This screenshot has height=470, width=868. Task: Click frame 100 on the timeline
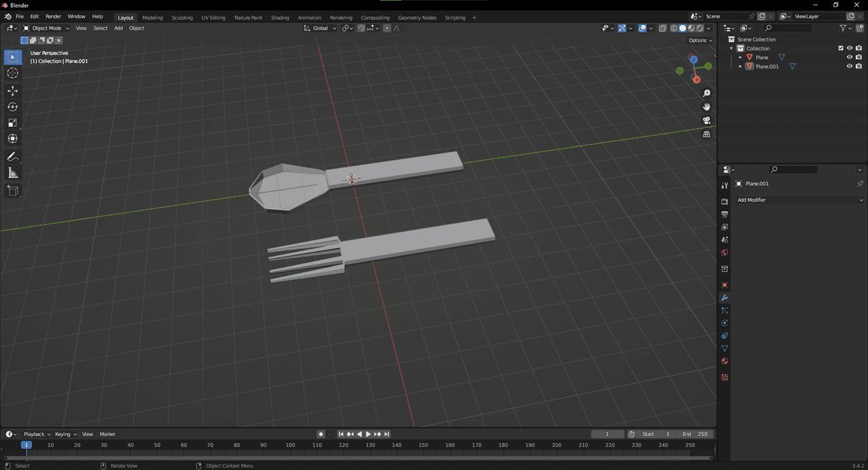pyautogui.click(x=290, y=445)
